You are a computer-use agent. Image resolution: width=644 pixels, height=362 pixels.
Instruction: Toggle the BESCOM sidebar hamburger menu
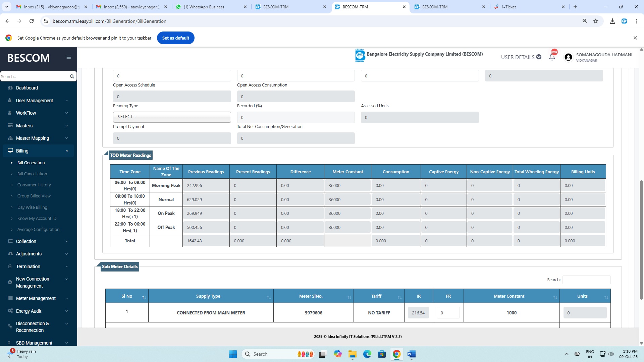[69, 57]
